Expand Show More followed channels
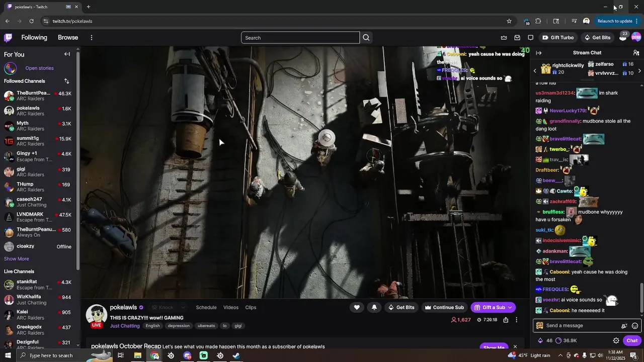The width and height of the screenshot is (644, 362). click(x=17, y=259)
